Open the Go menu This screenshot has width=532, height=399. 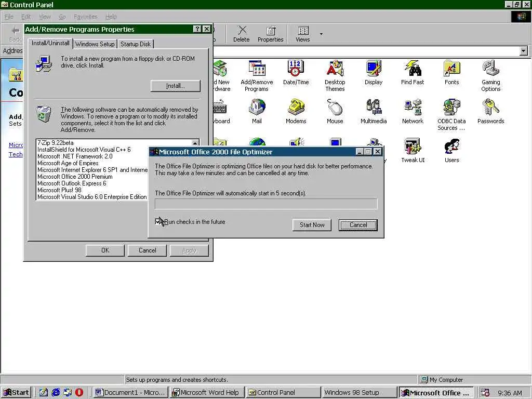tap(62, 17)
